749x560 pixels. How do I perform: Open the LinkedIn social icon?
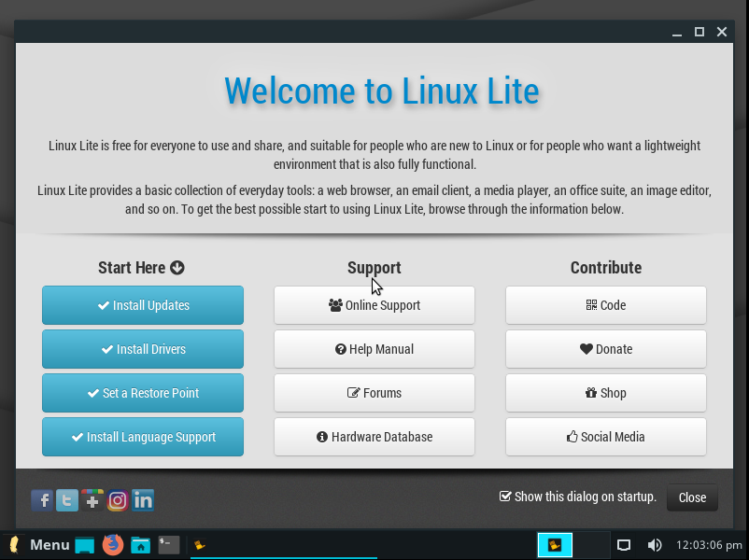143,500
